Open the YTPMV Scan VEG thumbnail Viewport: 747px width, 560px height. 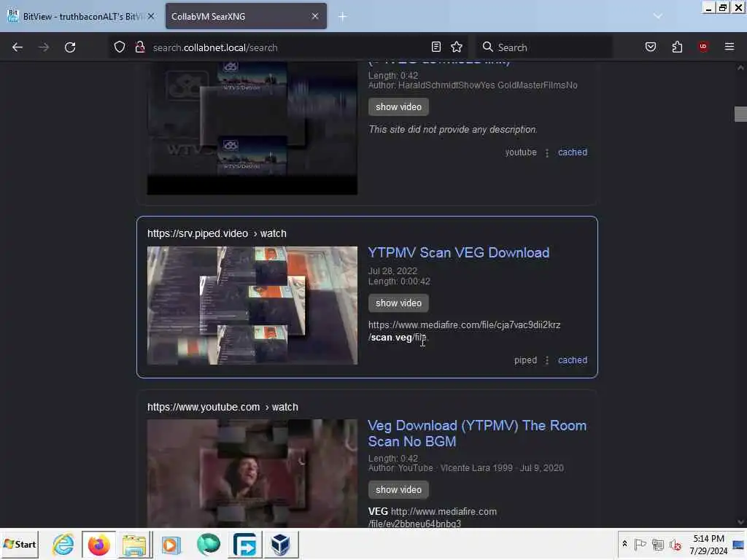252,306
